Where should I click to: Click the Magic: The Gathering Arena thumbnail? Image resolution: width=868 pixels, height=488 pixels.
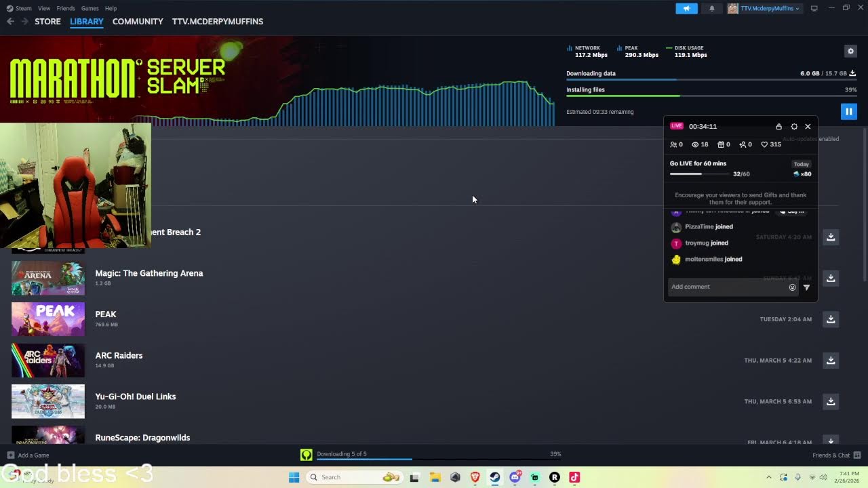48,278
